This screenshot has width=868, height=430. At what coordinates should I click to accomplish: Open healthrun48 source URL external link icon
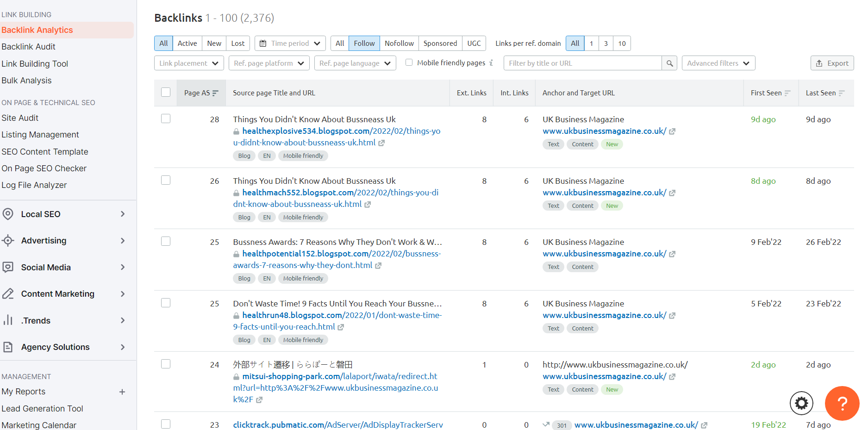341,327
